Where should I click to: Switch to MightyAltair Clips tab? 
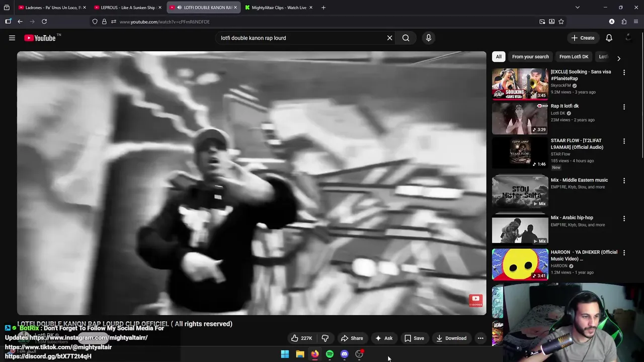click(x=279, y=8)
